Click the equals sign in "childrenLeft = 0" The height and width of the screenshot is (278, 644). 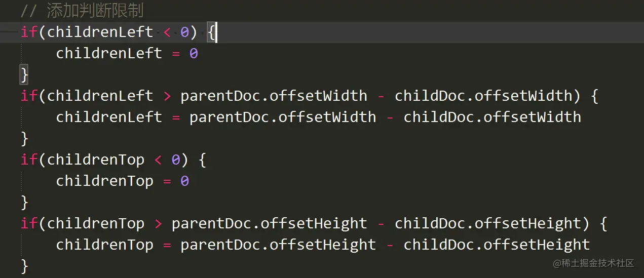pyautogui.click(x=176, y=53)
